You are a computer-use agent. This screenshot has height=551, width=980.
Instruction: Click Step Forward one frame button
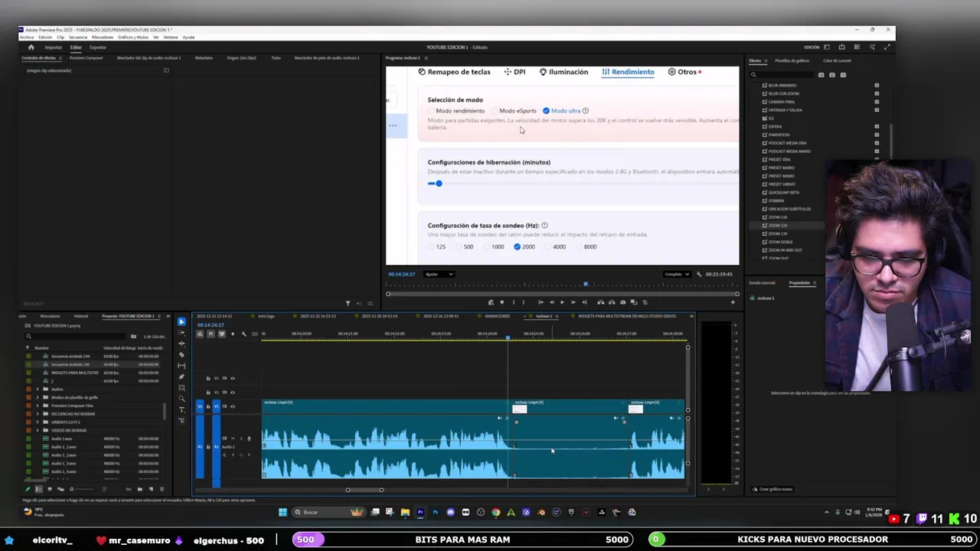coord(573,302)
